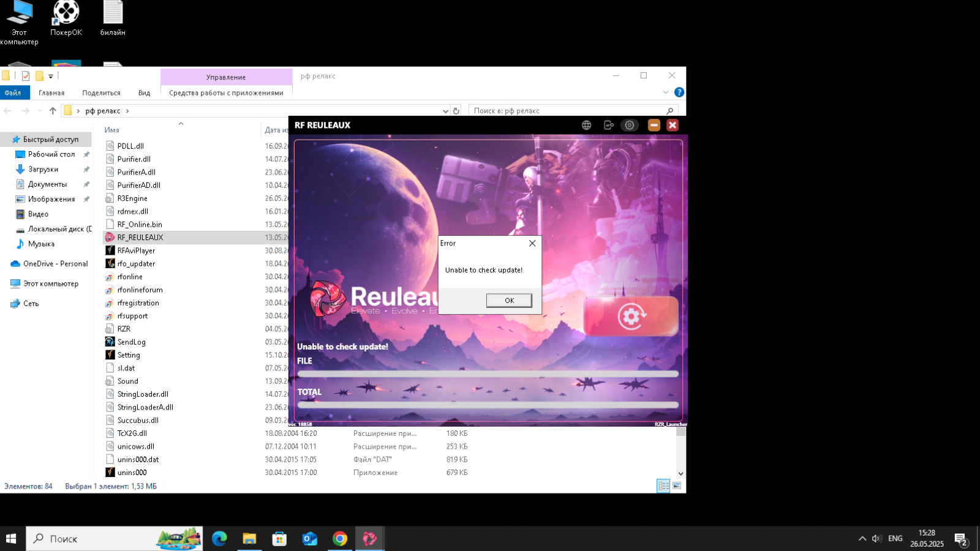
Task: Open Изображения in navigation pane
Action: pos(51,199)
